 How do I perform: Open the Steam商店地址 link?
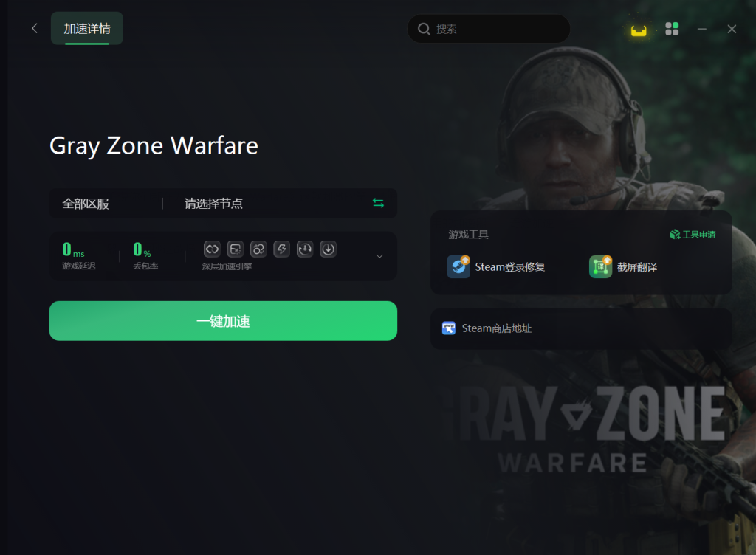pyautogui.click(x=487, y=328)
